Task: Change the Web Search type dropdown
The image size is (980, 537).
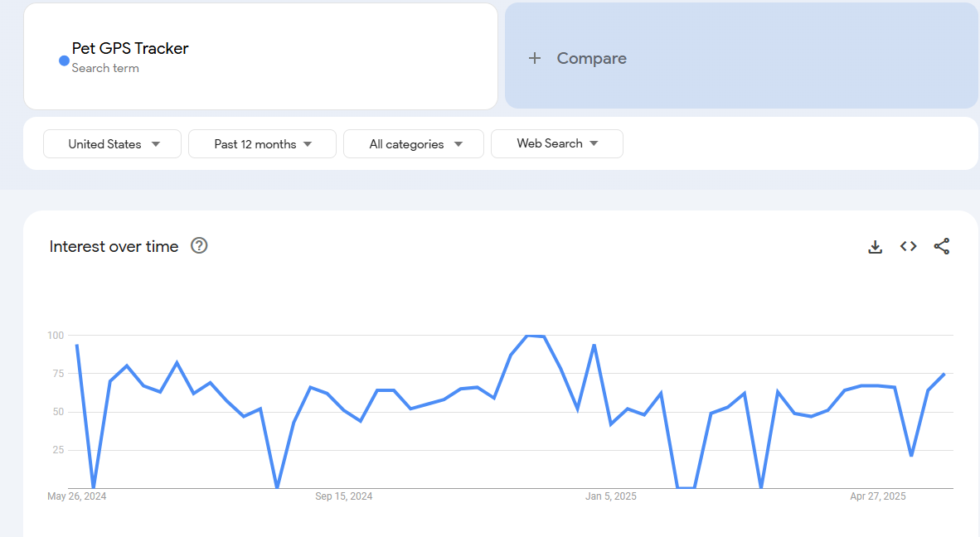Action: tap(556, 143)
